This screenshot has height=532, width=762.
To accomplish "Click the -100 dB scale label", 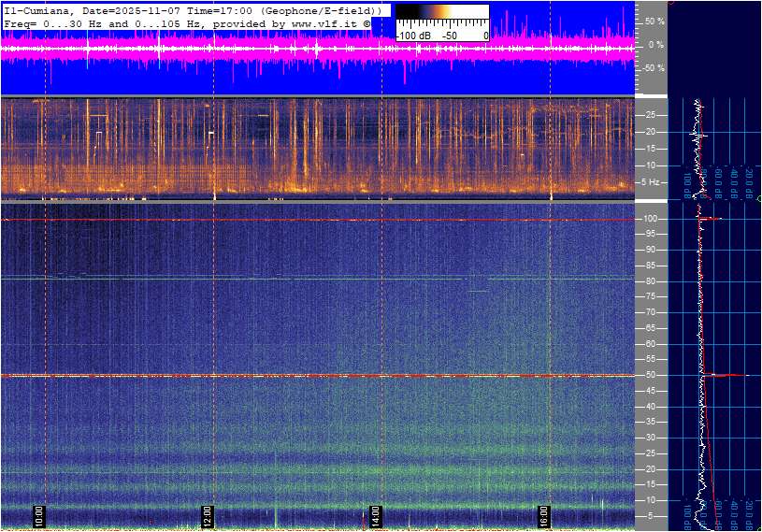I will coord(413,35).
